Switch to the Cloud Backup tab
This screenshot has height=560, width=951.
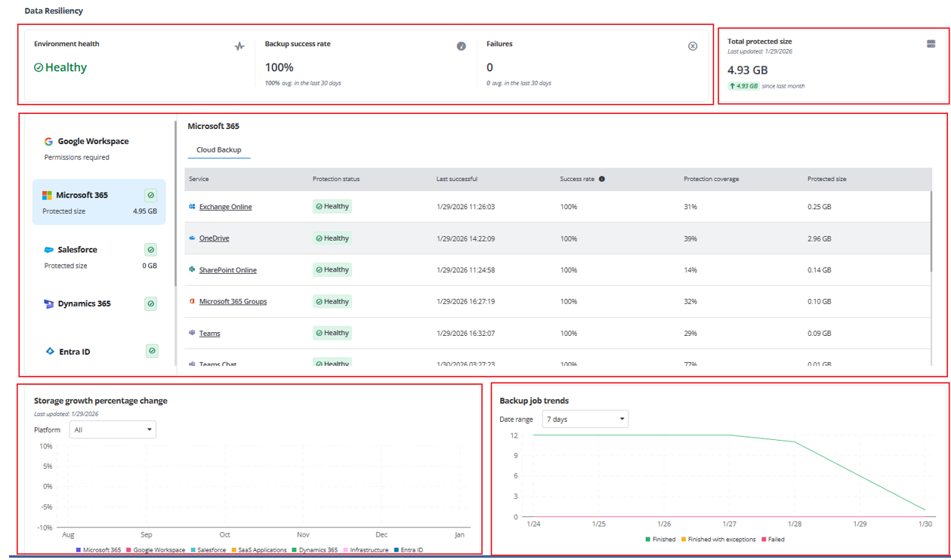219,150
